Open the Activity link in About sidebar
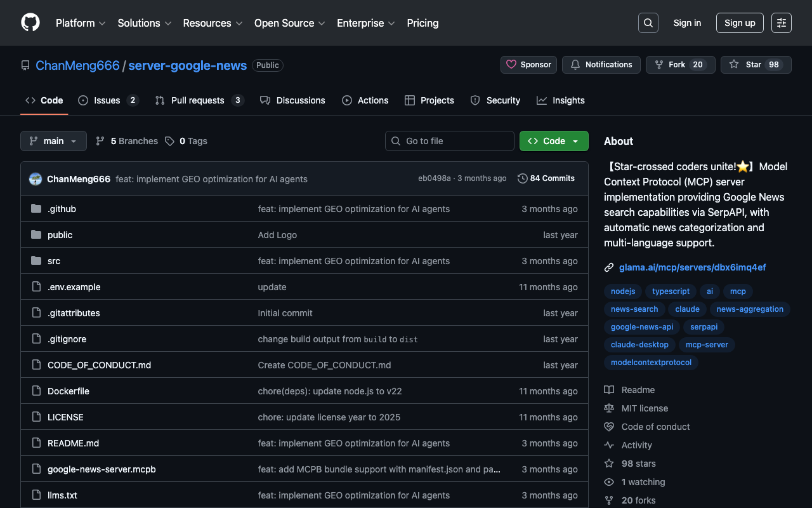This screenshot has height=508, width=812. click(636, 445)
